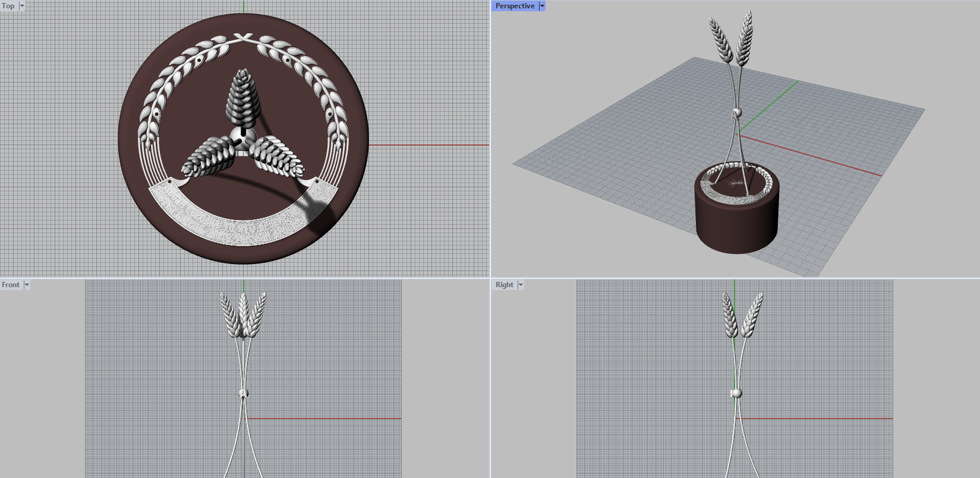Viewport: 980px width, 478px height.
Task: Select the Front viewport title label
Action: (x=10, y=285)
